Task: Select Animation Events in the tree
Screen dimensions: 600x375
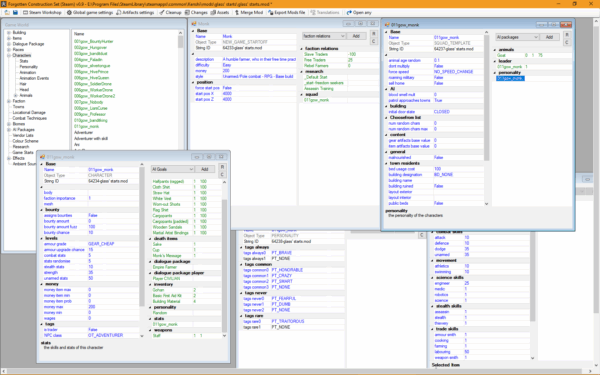Action: [x=34, y=78]
